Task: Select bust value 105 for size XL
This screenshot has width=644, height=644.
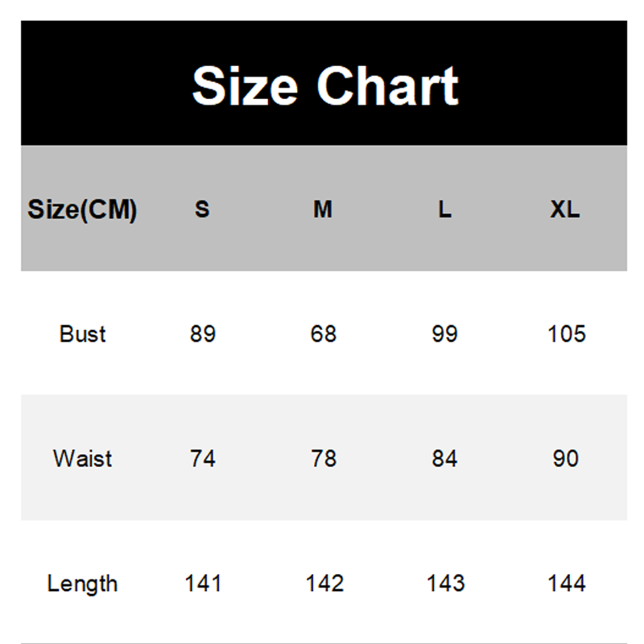Action: [x=566, y=334]
